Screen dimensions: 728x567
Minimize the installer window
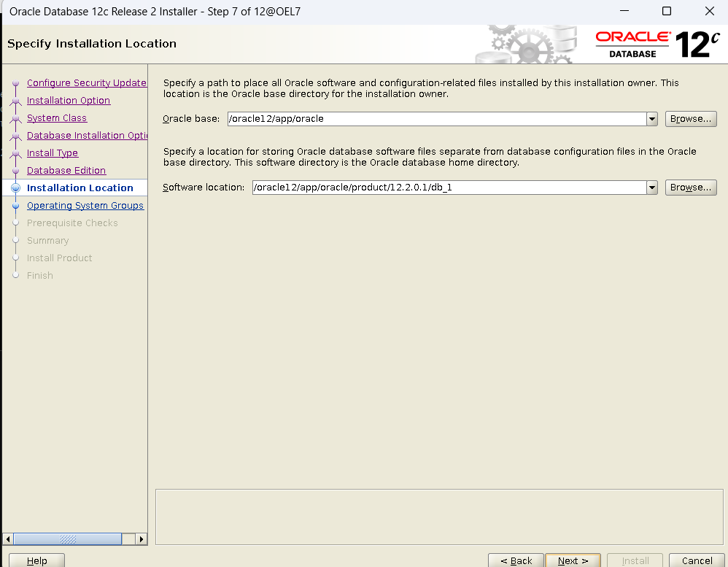624,11
